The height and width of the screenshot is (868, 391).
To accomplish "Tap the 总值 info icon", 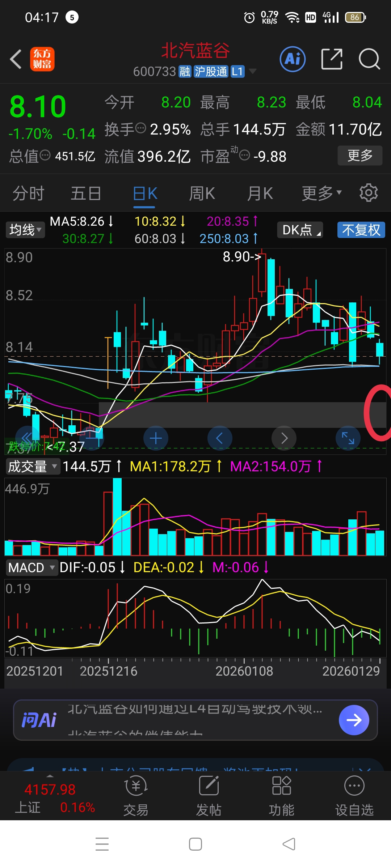I will (x=45, y=155).
